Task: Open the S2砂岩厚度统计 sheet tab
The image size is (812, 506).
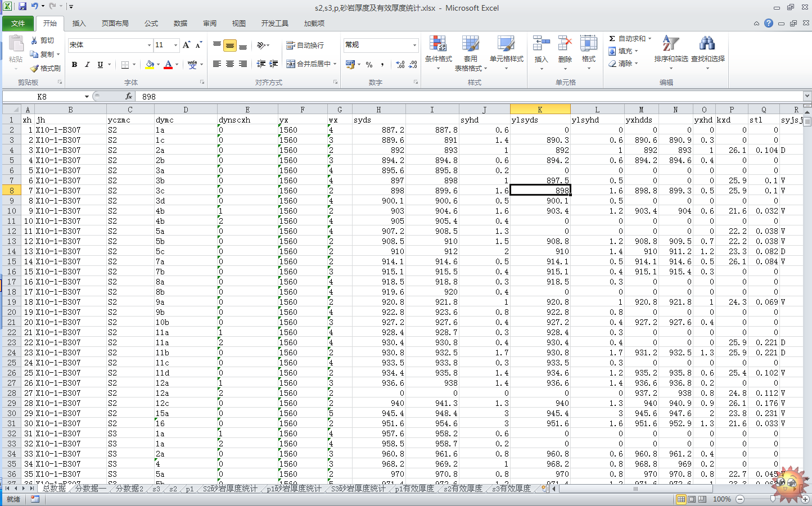Action: coord(230,489)
